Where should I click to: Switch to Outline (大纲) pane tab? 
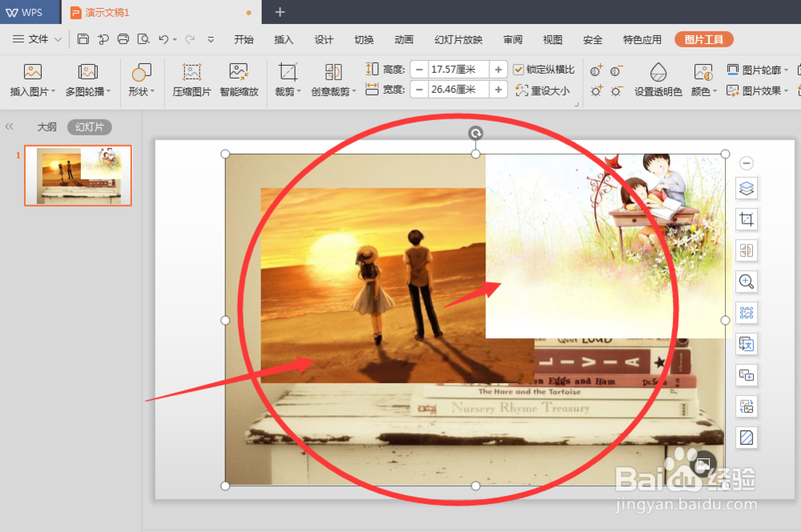pyautogui.click(x=46, y=127)
